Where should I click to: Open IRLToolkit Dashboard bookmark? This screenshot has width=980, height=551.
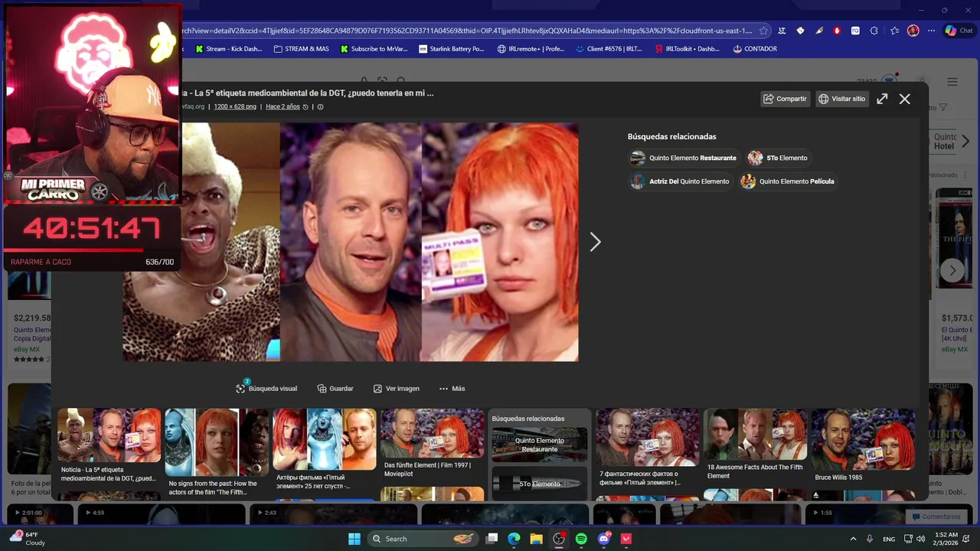688,49
